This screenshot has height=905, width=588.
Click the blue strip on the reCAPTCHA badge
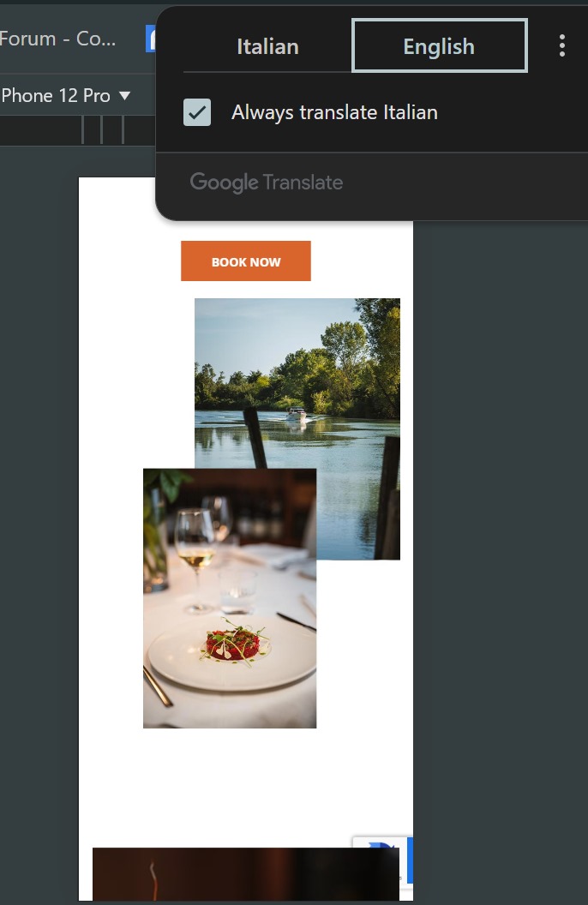(410, 860)
